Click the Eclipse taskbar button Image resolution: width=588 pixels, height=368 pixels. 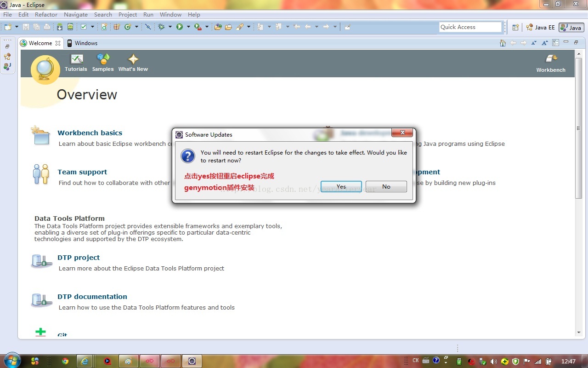click(x=192, y=361)
